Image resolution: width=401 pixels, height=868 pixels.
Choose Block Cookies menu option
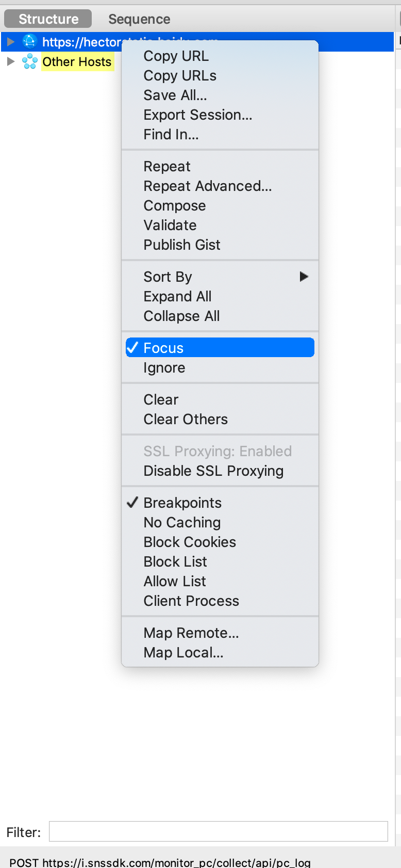(x=190, y=542)
